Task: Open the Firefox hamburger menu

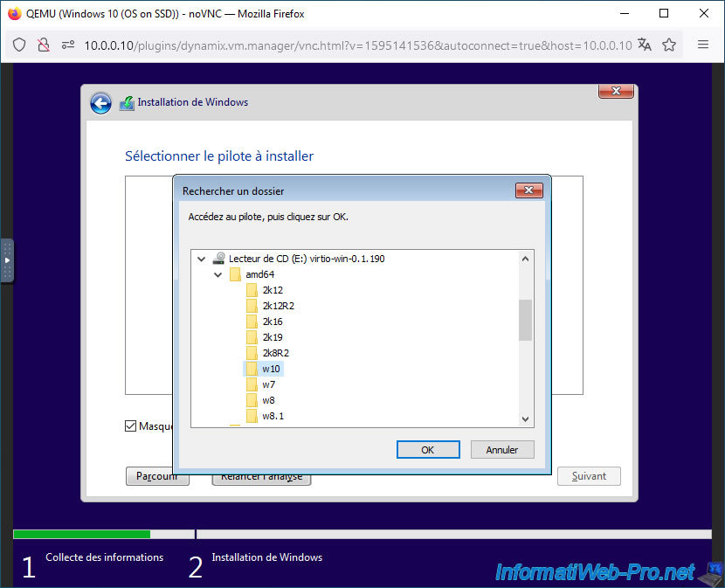Action: pos(703,45)
